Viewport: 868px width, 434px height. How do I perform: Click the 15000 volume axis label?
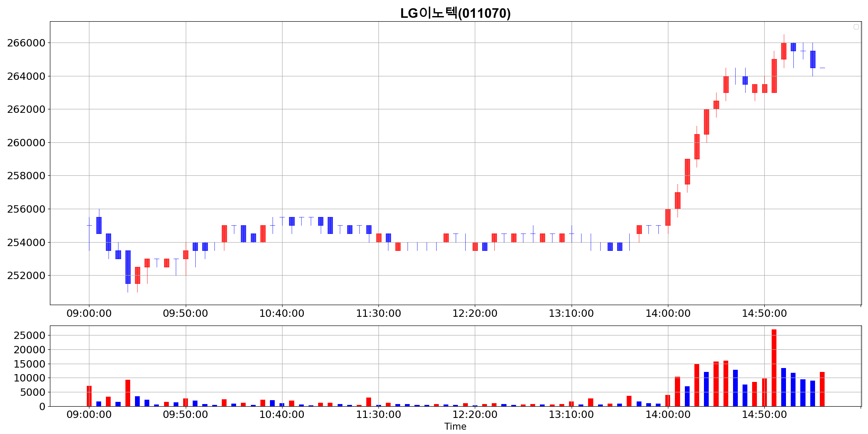[30, 364]
